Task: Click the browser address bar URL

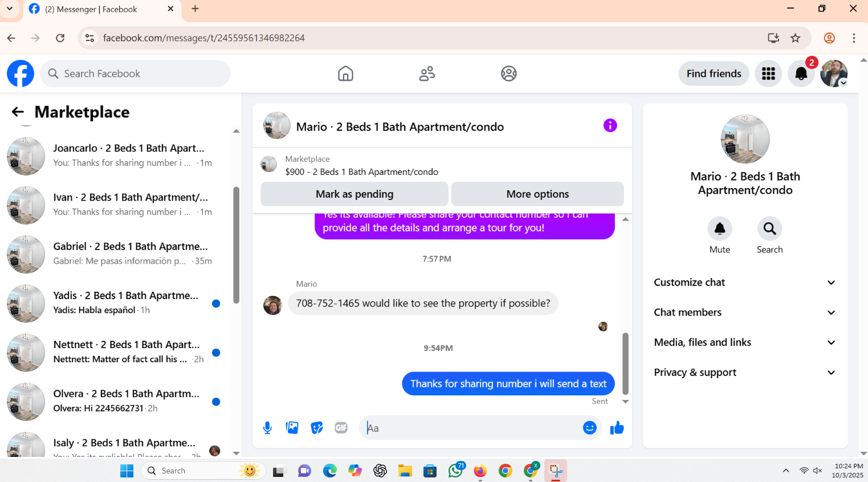Action: [x=203, y=38]
